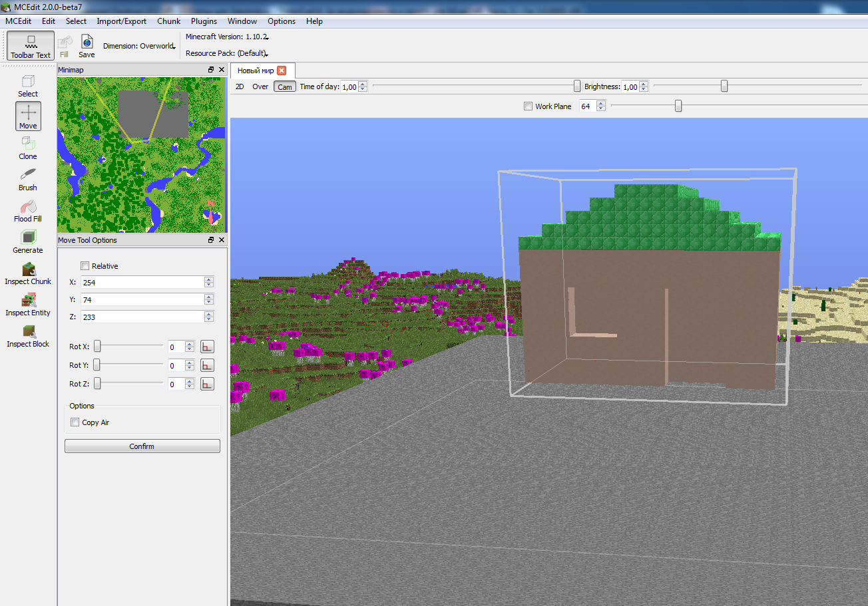Open the Select menu
868x606 pixels.
point(76,21)
